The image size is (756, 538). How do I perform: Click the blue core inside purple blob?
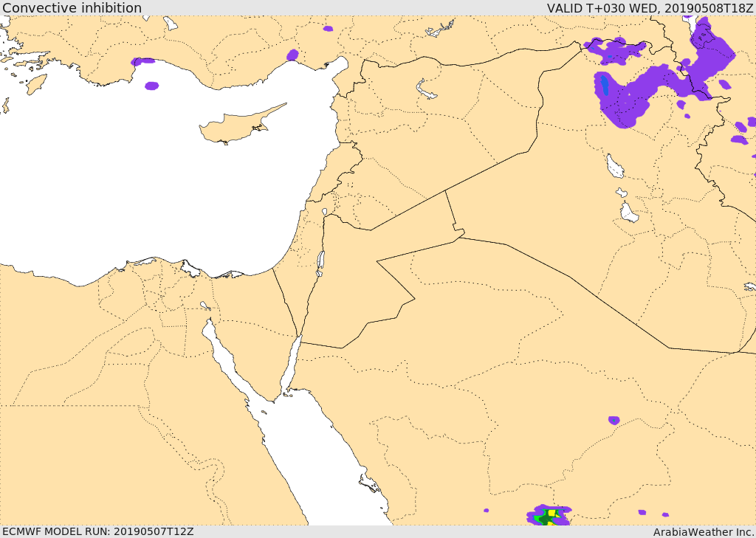(605, 86)
